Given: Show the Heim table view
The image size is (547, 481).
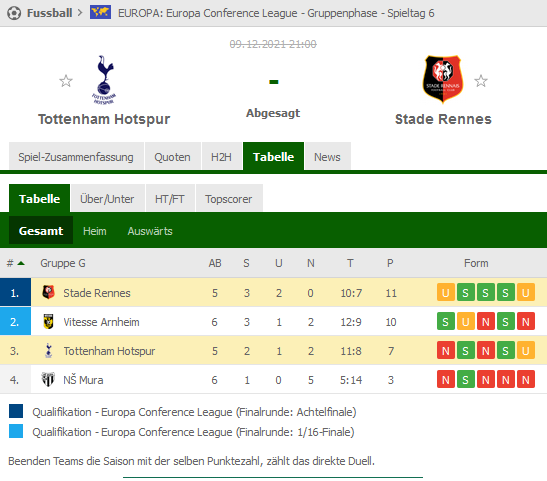Looking at the screenshot, I should [x=95, y=231].
